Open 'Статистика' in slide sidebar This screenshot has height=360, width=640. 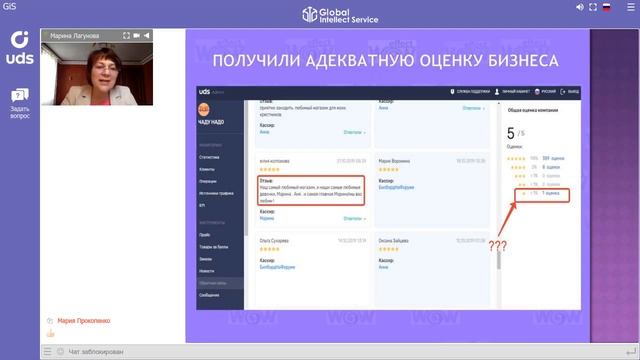209,157
